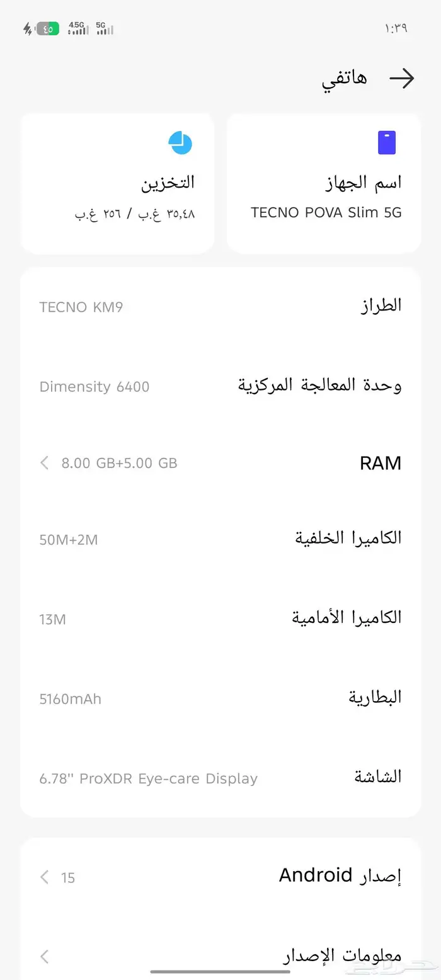Image resolution: width=441 pixels, height=980 pixels.
Task: Tap the storage pie chart icon
Action: (180, 143)
